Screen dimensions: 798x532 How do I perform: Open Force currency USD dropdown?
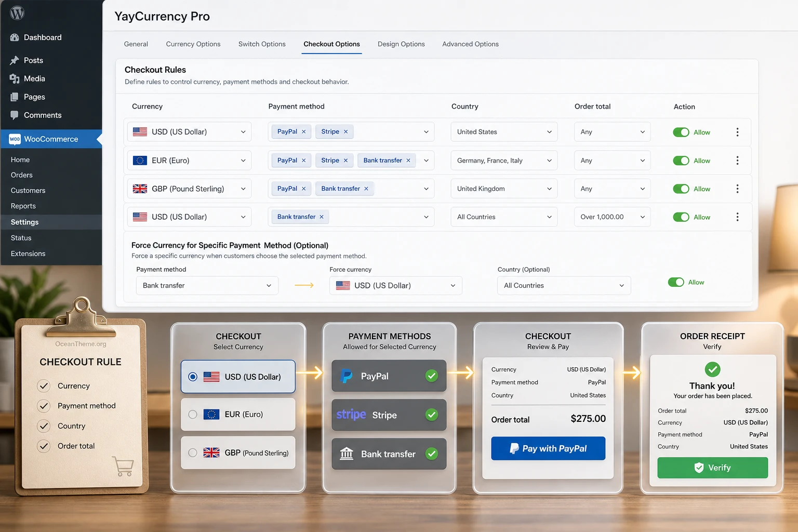coord(396,285)
